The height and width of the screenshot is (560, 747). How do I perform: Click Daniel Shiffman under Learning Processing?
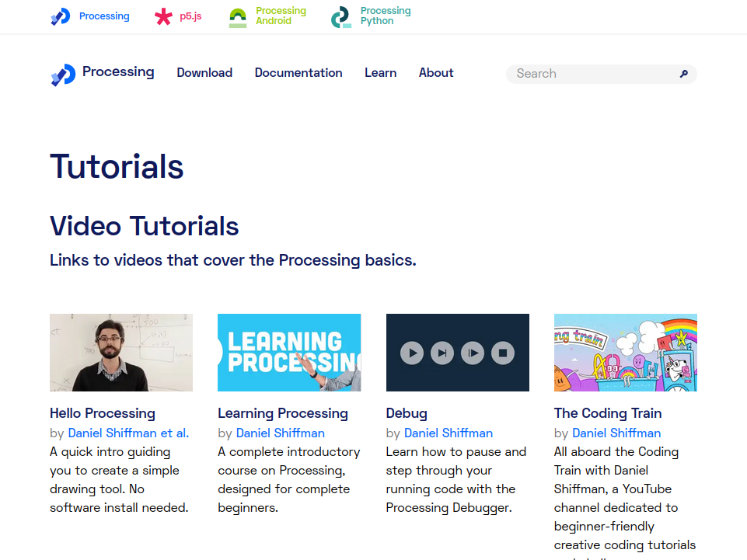(x=281, y=433)
